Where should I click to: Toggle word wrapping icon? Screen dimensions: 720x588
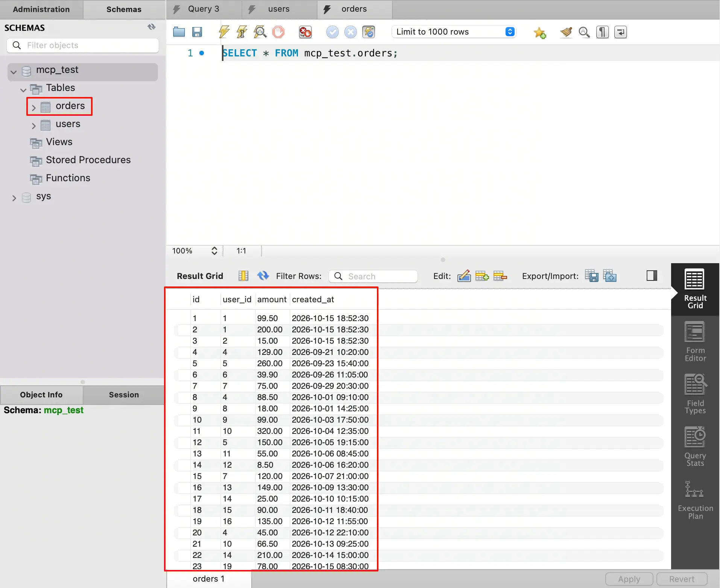click(x=620, y=32)
